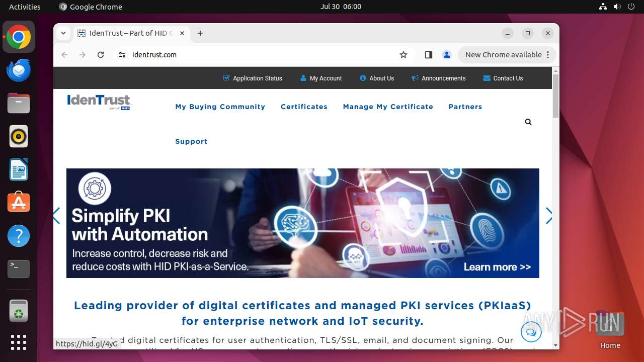The image size is (644, 362).
Task: Go back to the previous page
Action: click(x=64, y=55)
